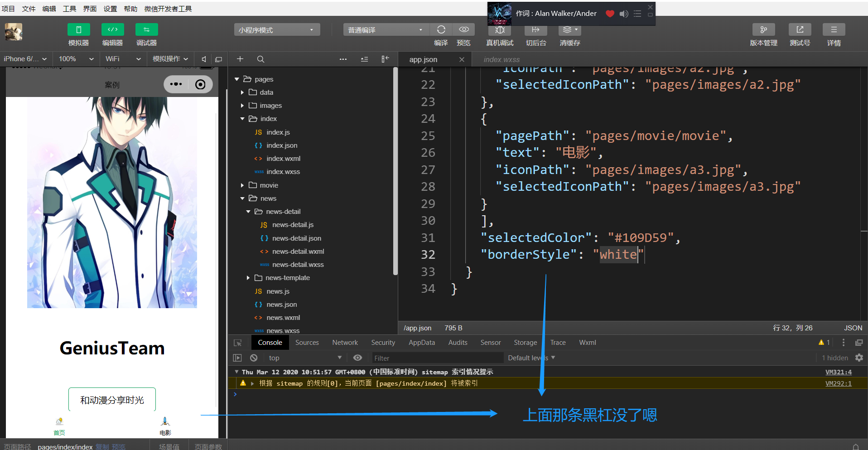The width and height of the screenshot is (868, 450).
Task: Open the Default levels dropdown
Action: coord(531,358)
